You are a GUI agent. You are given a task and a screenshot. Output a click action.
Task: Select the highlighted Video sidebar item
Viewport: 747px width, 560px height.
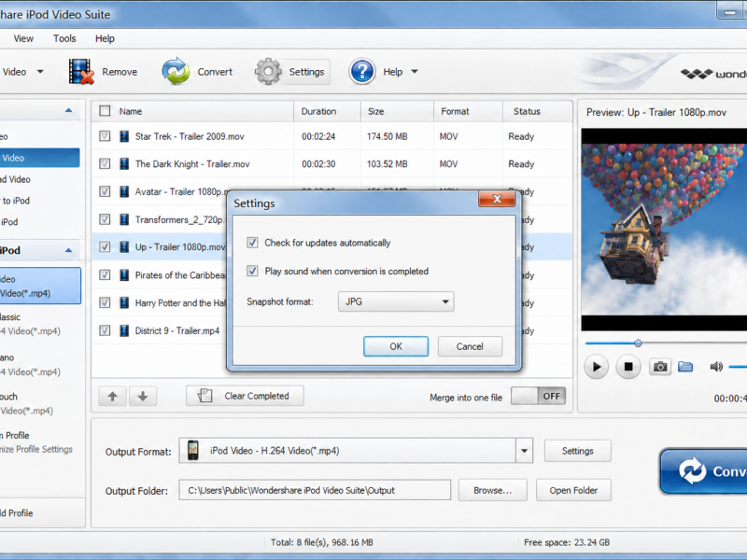40,158
